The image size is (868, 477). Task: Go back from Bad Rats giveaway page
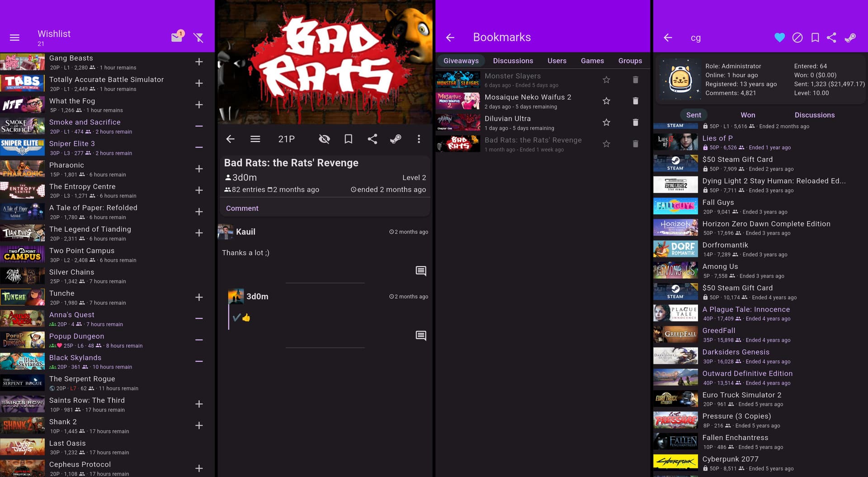click(x=231, y=139)
